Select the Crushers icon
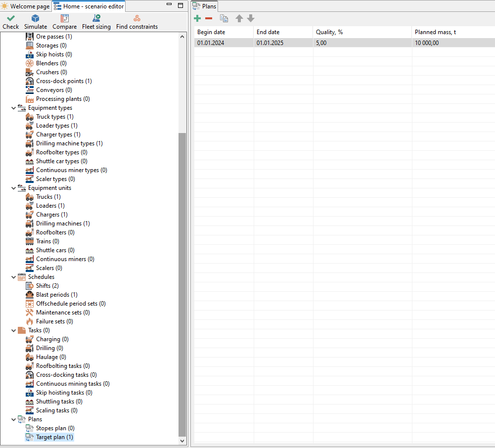 click(30, 72)
